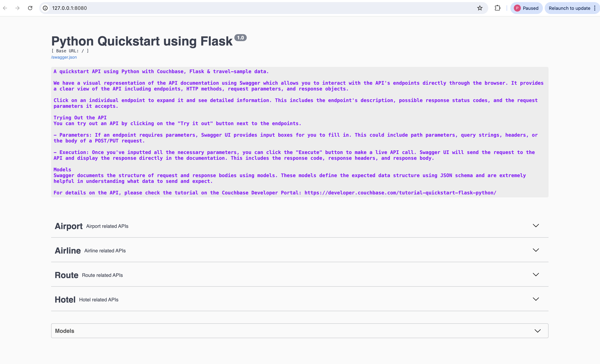The width and height of the screenshot is (600, 364).
Task: Click the browser forward arrow
Action: coord(18,8)
